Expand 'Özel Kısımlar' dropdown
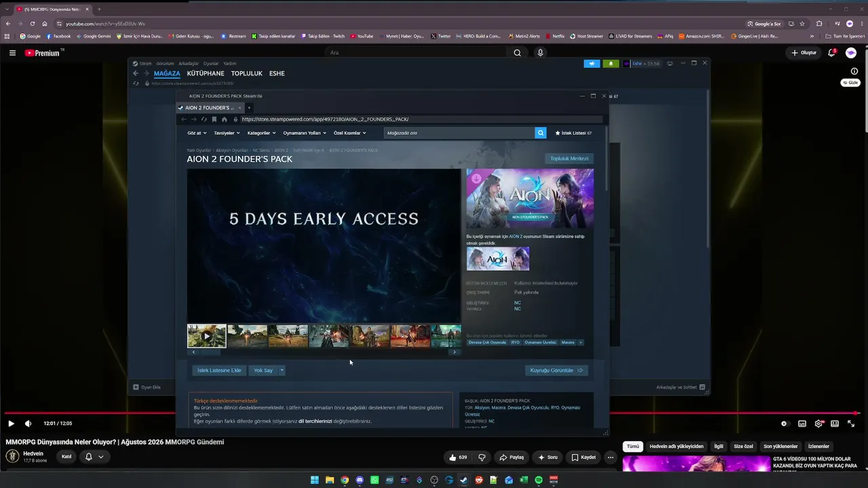This screenshot has width=868, height=488. [350, 133]
